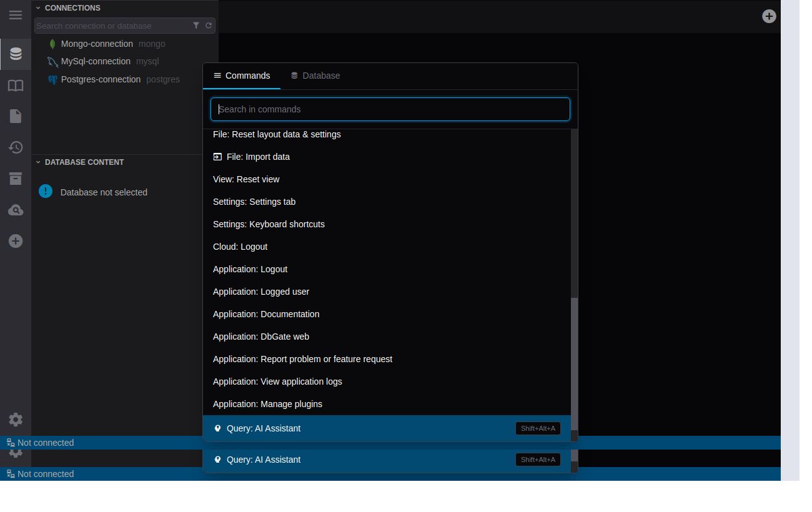Image resolution: width=812 pixels, height=512 pixels.
Task: Select the Mongo-connection entry
Action: [97, 44]
